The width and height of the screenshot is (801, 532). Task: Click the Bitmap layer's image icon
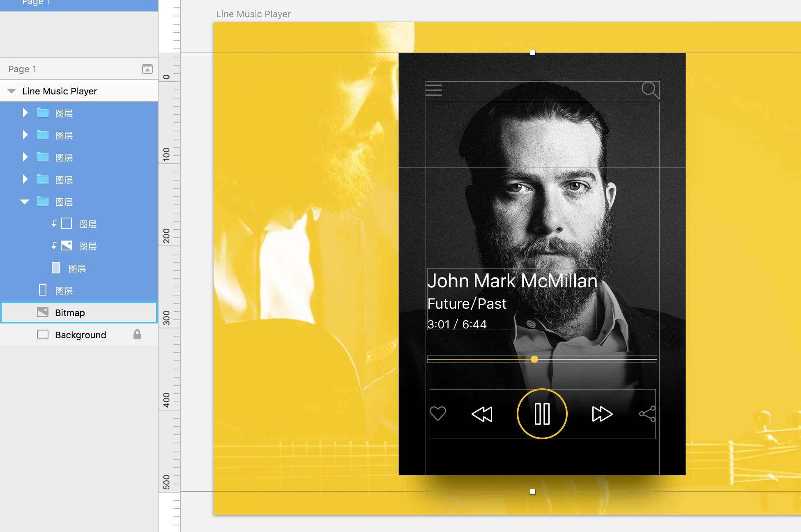43,312
